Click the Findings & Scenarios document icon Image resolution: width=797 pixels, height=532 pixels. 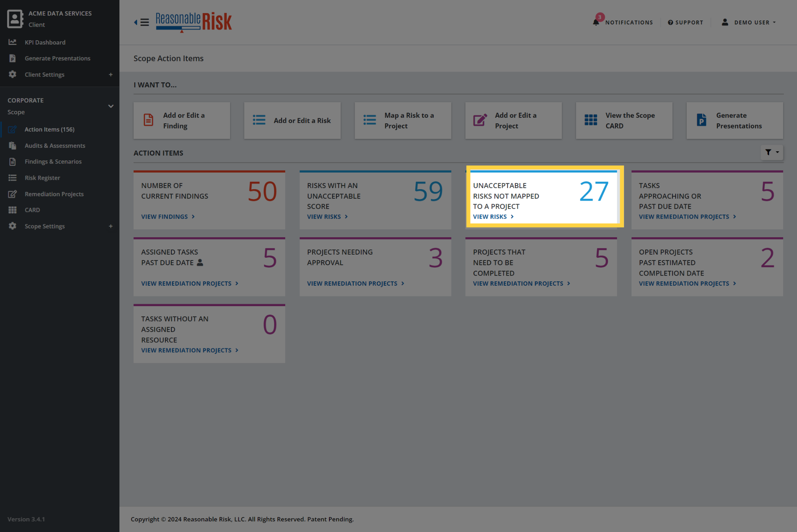click(13, 162)
